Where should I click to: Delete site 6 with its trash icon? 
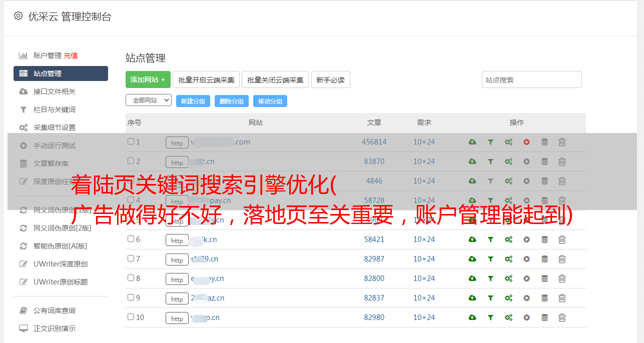pyautogui.click(x=562, y=239)
